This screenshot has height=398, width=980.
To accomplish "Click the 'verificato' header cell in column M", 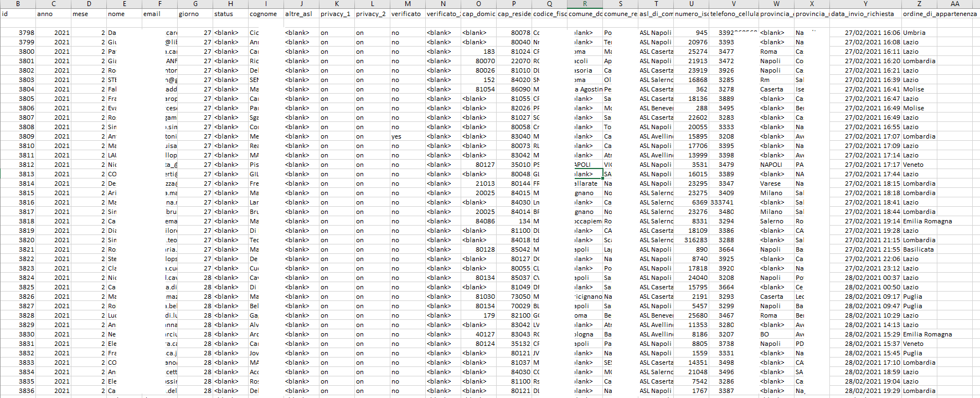I will coord(407,14).
